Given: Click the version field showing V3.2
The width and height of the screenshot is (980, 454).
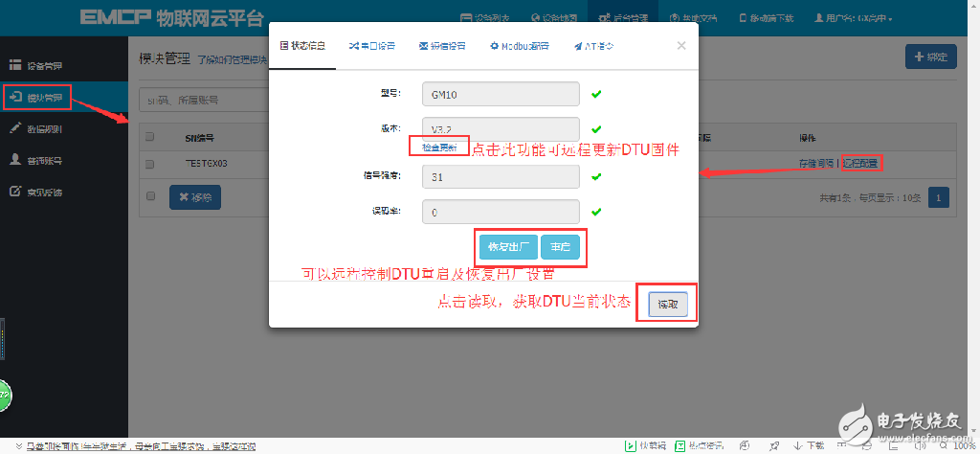Looking at the screenshot, I should click(501, 129).
